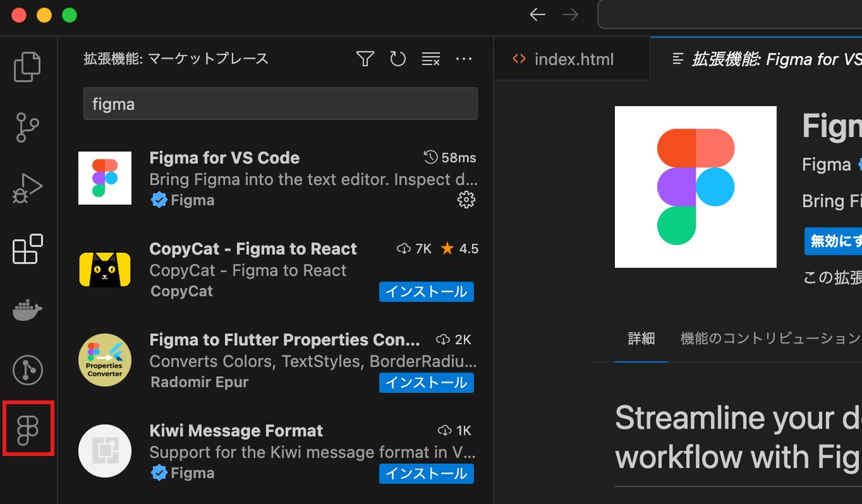Minimize the window with yellow button
862x504 pixels.
tap(44, 15)
